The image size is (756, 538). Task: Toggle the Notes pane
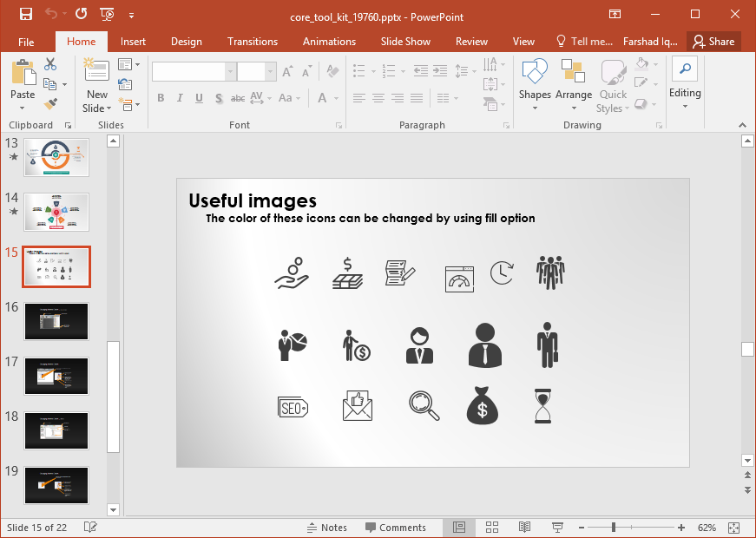327,528
